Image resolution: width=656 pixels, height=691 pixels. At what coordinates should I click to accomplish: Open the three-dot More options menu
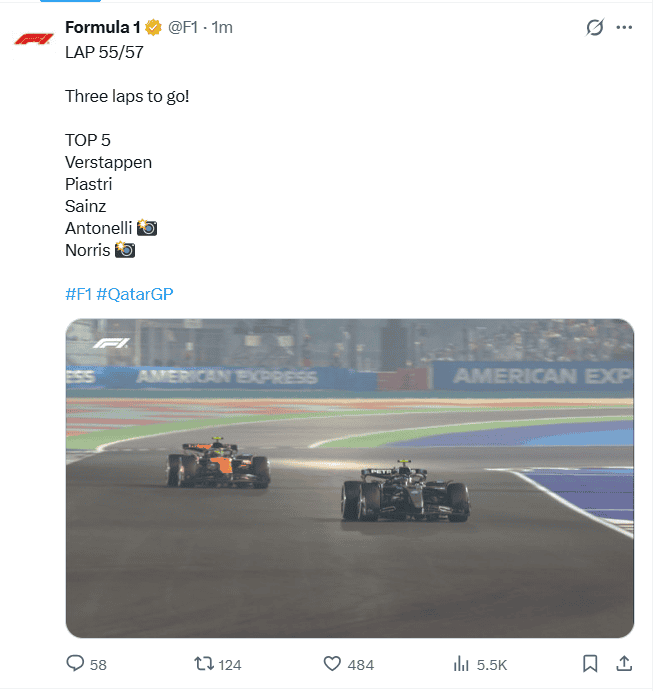coord(625,28)
